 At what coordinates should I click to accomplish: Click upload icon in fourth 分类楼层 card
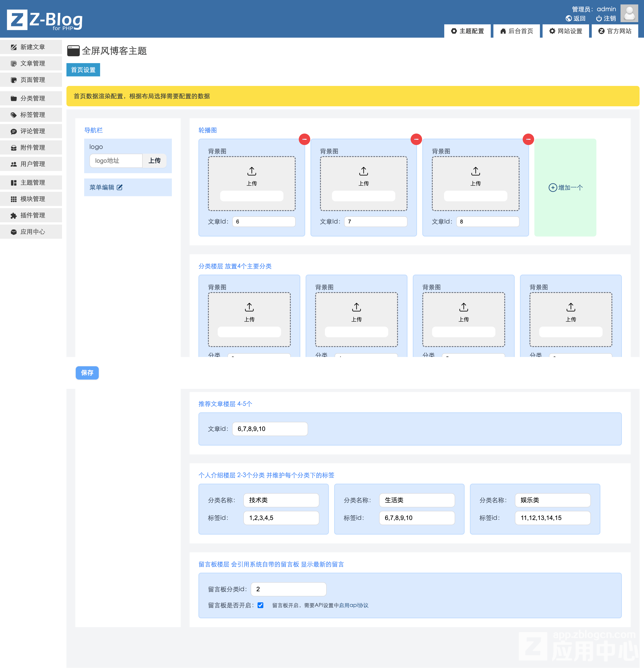click(x=571, y=307)
